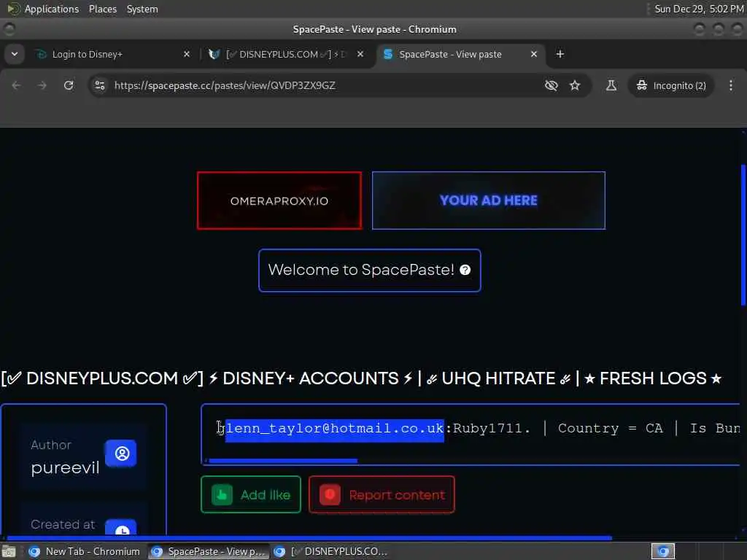Click the Created at clock icon
The height and width of the screenshot is (560, 747).
click(122, 527)
